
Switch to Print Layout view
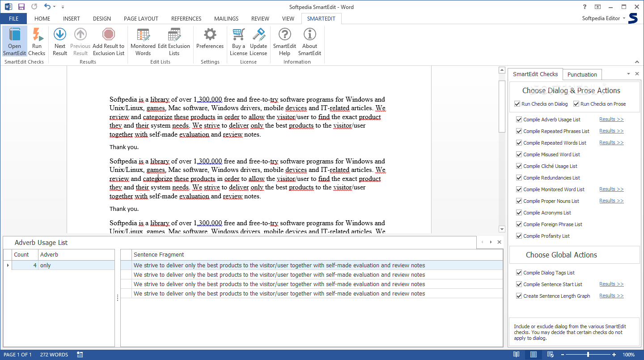[534, 355]
